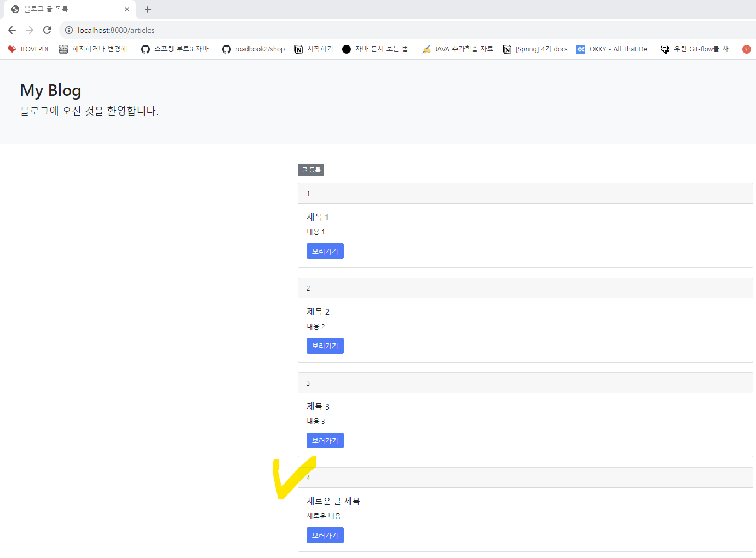Select the 블로그 글 목록 tab
This screenshot has width=756, height=558.
[70, 9]
